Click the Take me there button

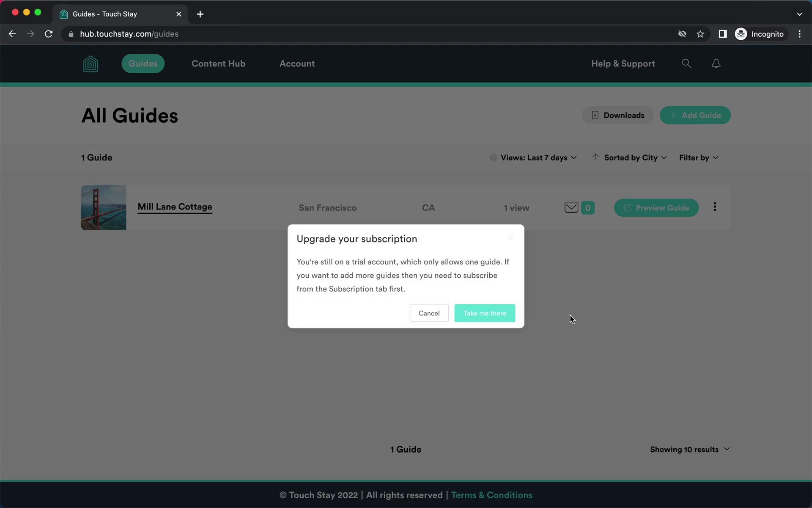coord(485,313)
